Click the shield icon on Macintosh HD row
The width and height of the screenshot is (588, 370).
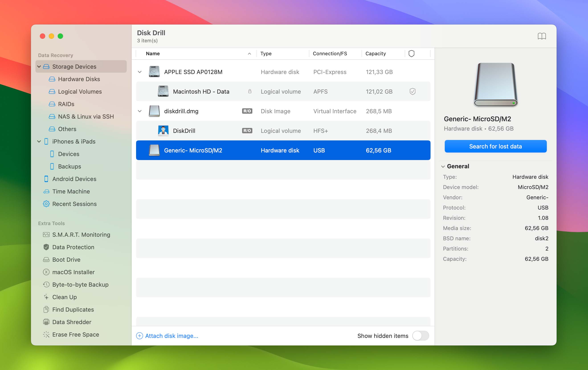coord(412,91)
